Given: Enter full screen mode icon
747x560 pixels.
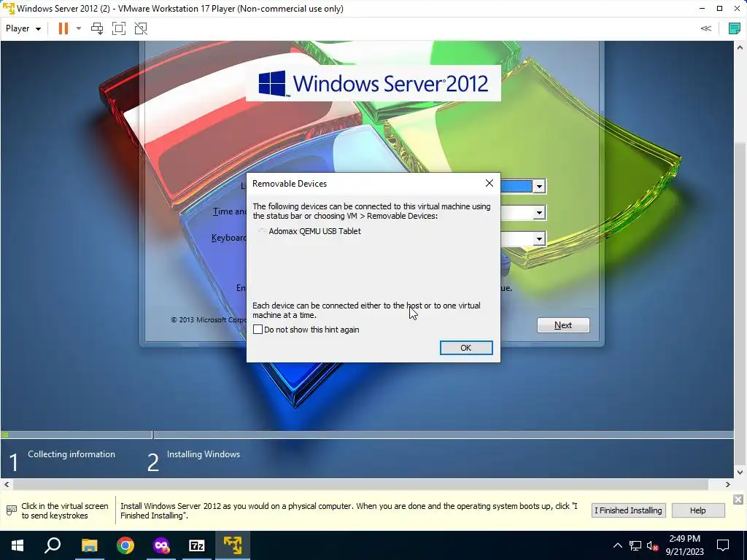Looking at the screenshot, I should [119, 28].
